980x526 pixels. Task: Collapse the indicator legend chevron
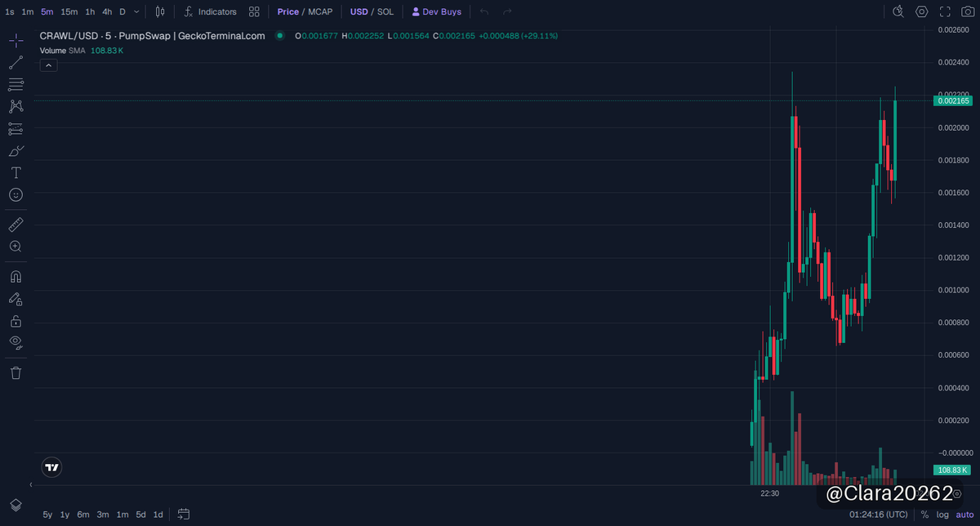click(48, 65)
